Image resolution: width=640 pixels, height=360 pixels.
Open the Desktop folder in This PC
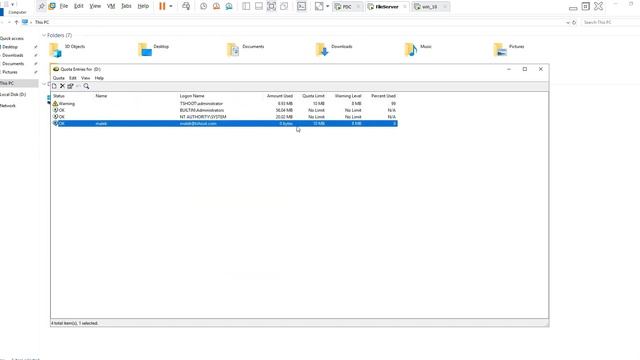coord(154,49)
